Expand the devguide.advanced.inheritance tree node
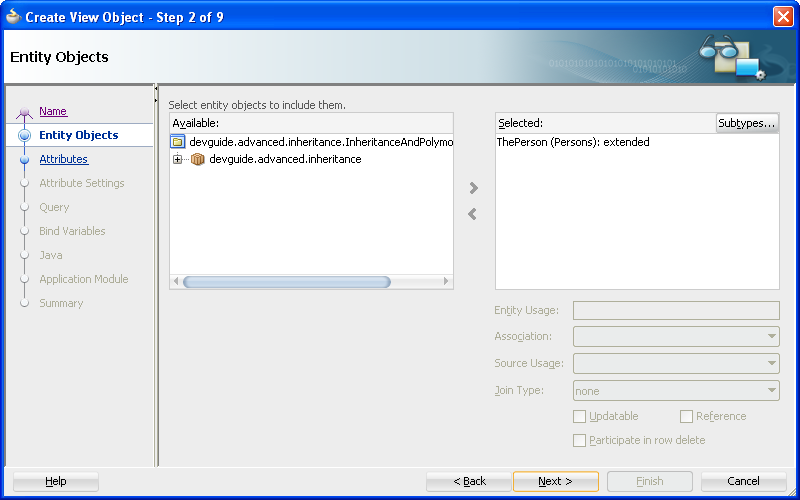Image resolution: width=800 pixels, height=500 pixels. [x=178, y=159]
